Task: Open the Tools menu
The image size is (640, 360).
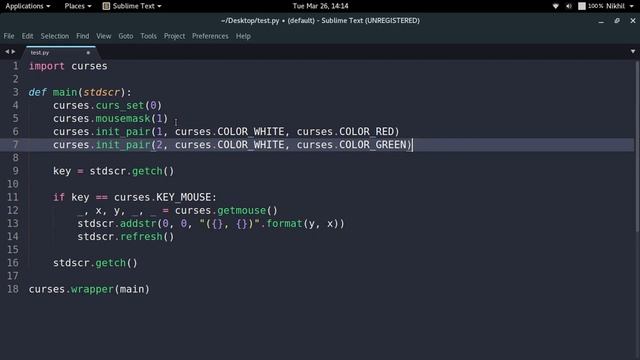Action: point(149,36)
